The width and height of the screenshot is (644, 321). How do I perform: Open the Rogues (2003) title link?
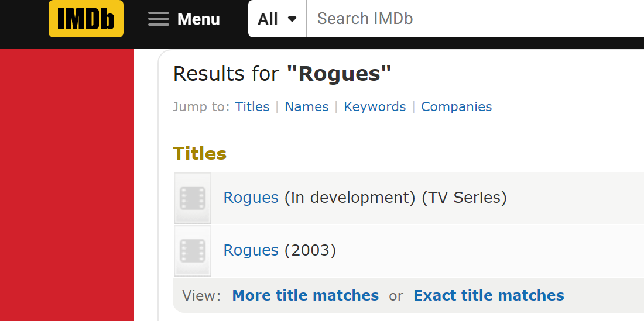coord(251,250)
